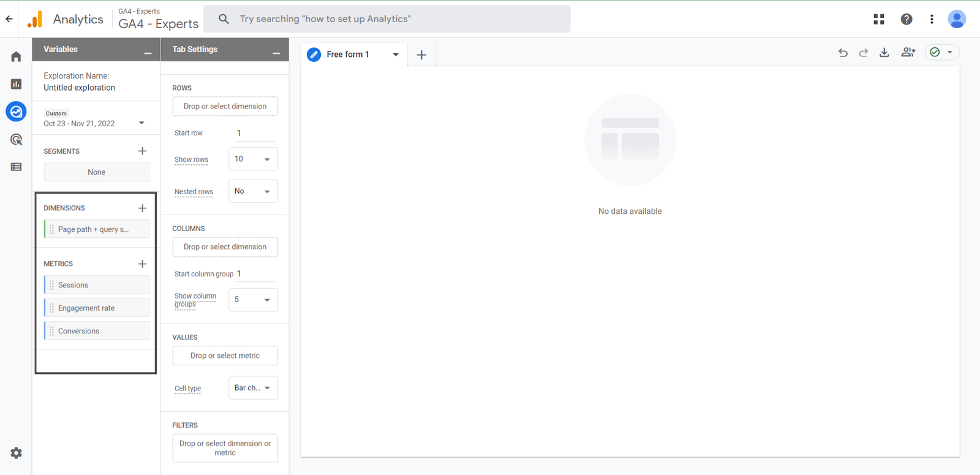Collapse the Tab Settings panel
Image resolution: width=980 pixels, height=475 pixels.
click(276, 53)
